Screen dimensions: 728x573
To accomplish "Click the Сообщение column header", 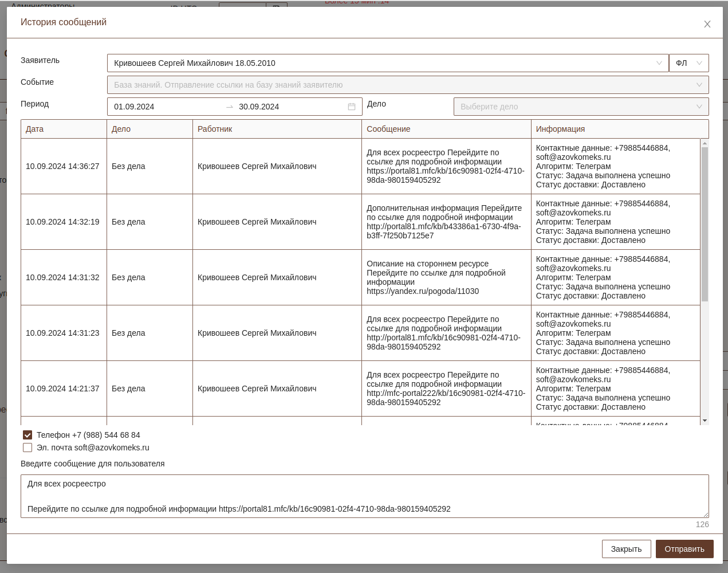I will click(388, 129).
